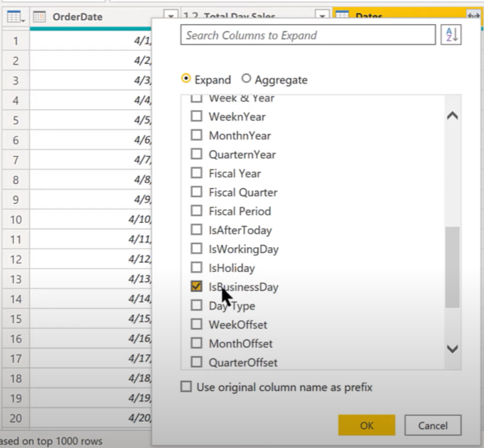Check the IsAfterToday checkbox

tap(196, 230)
